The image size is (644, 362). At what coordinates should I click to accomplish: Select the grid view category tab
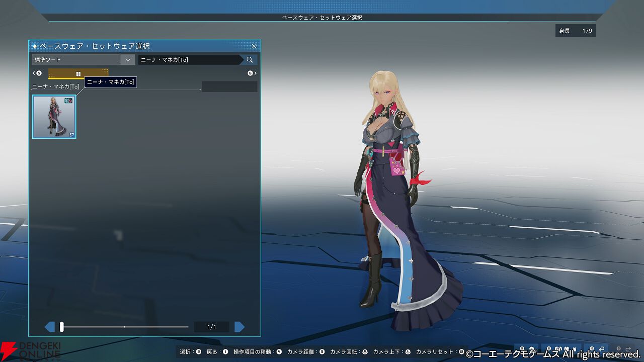[x=78, y=73]
